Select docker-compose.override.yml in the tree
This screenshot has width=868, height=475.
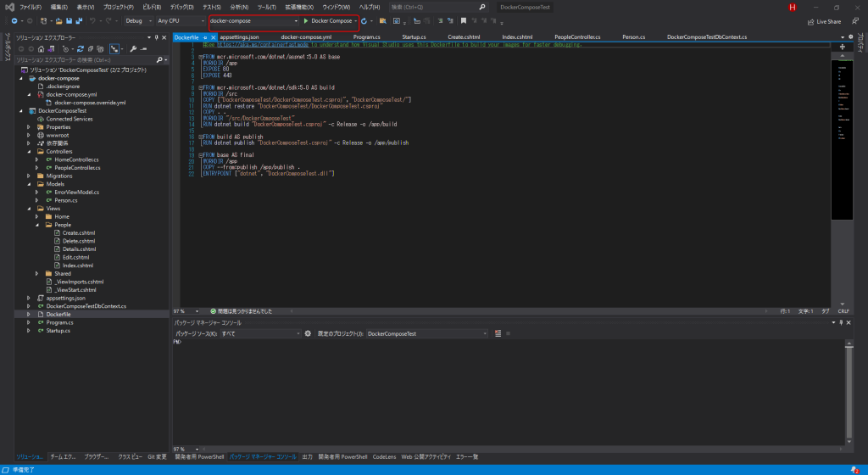90,103
